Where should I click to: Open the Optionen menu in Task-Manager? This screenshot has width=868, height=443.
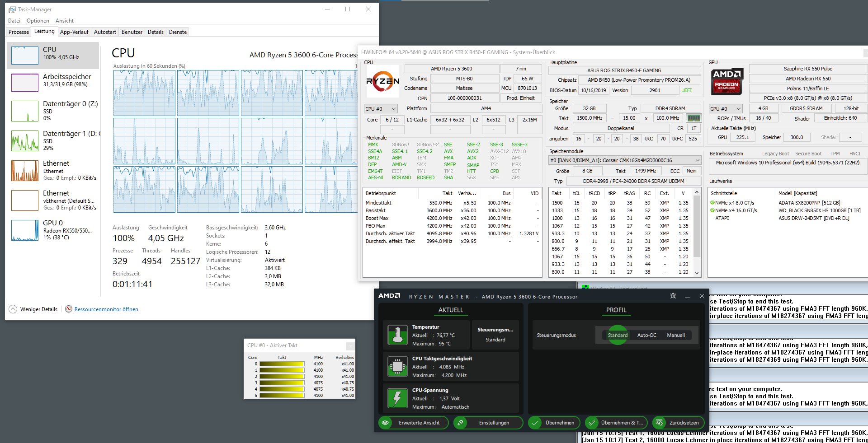38,21
